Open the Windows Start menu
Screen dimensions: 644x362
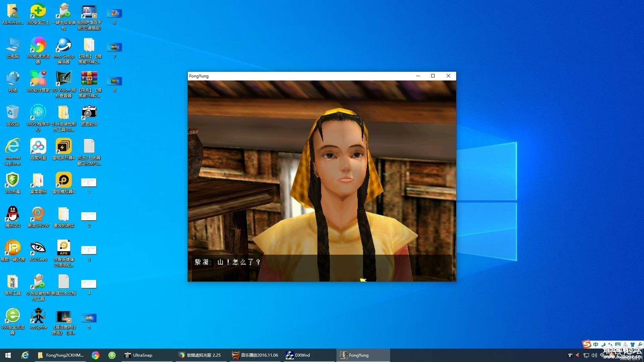pyautogui.click(x=8, y=355)
